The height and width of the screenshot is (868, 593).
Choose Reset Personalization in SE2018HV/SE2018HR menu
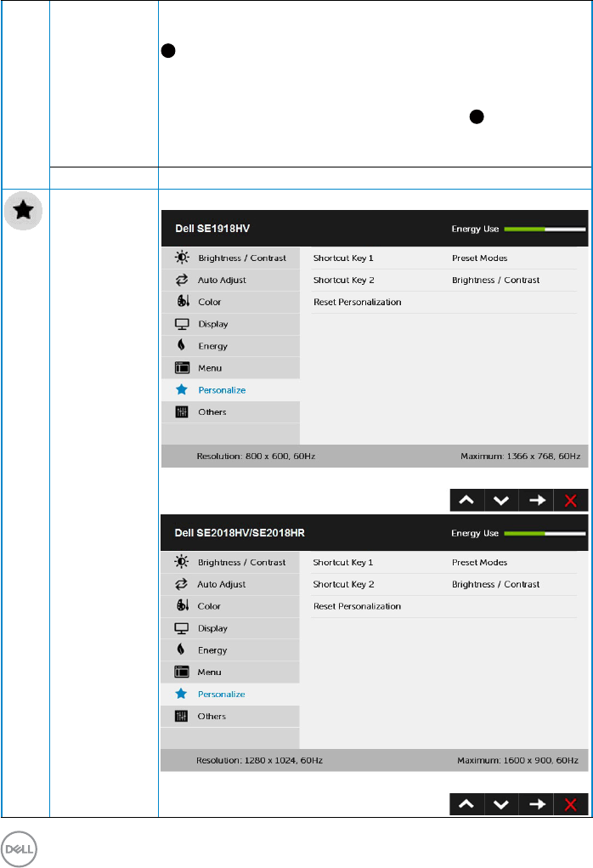pyautogui.click(x=358, y=606)
